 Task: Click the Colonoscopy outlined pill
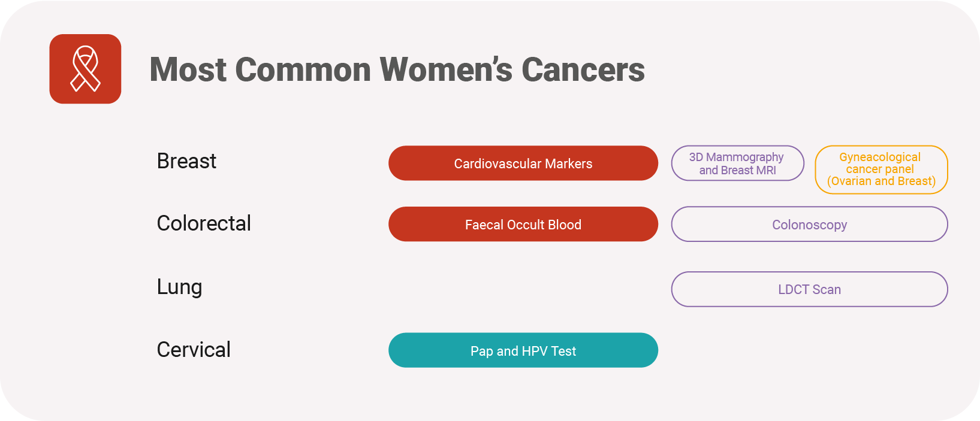click(809, 224)
